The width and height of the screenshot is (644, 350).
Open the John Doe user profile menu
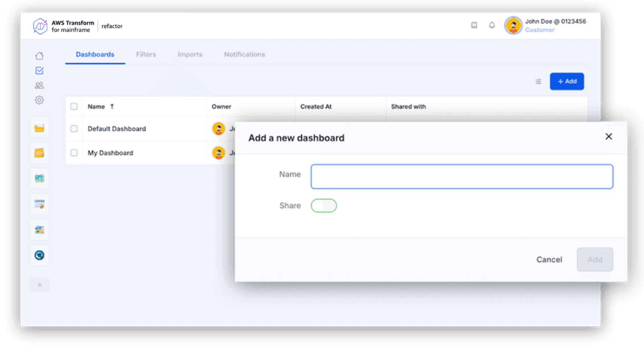pyautogui.click(x=545, y=26)
